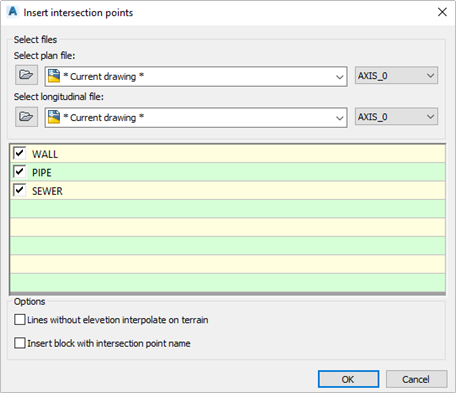This screenshot has width=456, height=393.
Task: Click the drawing icon in longitudinal file field
Action: click(x=54, y=117)
